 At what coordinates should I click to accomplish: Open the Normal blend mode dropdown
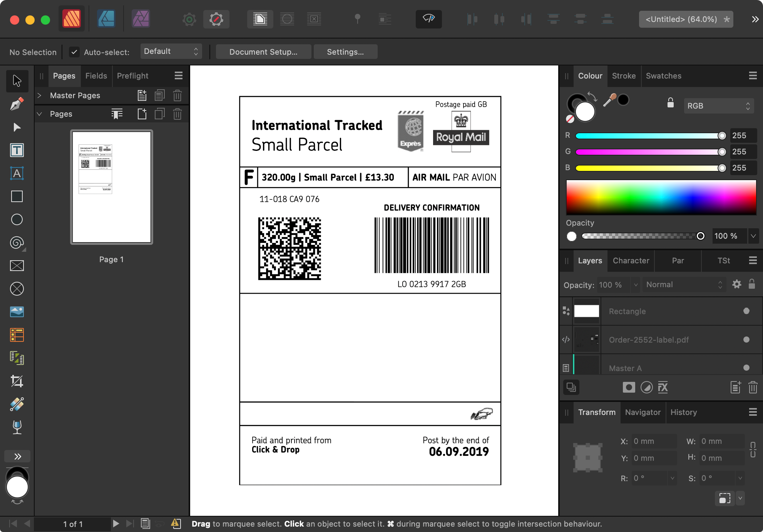pyautogui.click(x=684, y=284)
